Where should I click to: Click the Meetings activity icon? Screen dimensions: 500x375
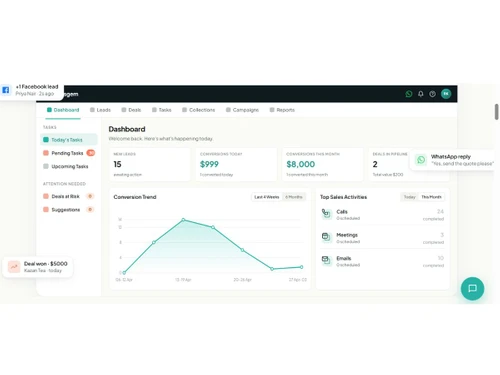327,237
